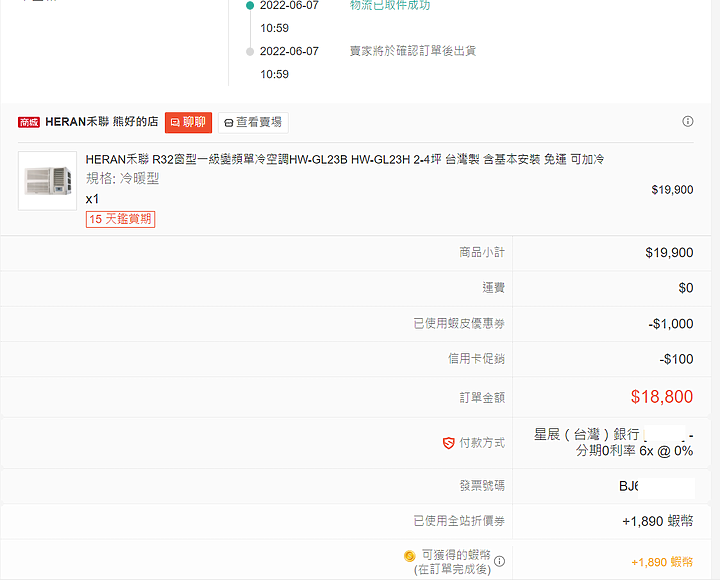Click the 分期0利率 6x @ 0% payment text
Viewport: 720px width, 583px height.
635,451
